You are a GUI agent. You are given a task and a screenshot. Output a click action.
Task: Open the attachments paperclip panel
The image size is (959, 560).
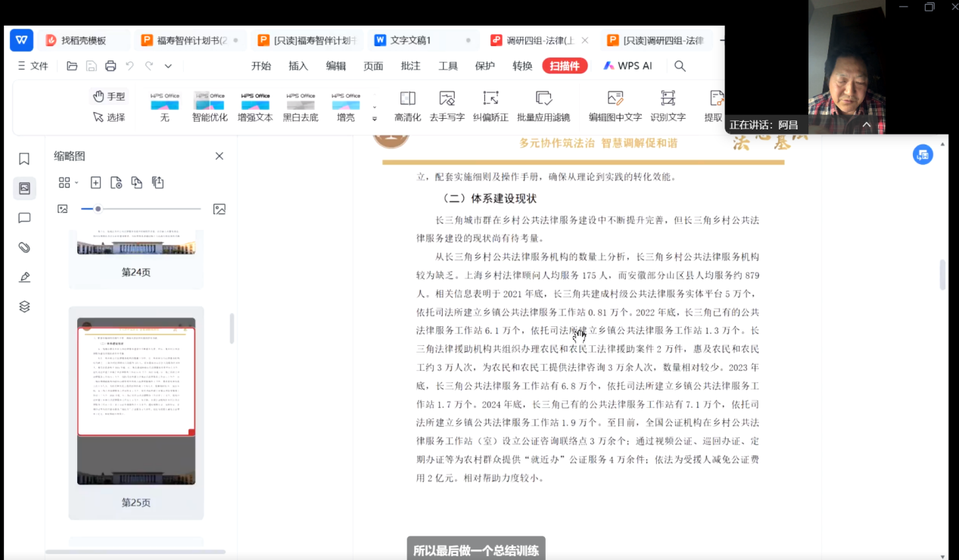(24, 247)
